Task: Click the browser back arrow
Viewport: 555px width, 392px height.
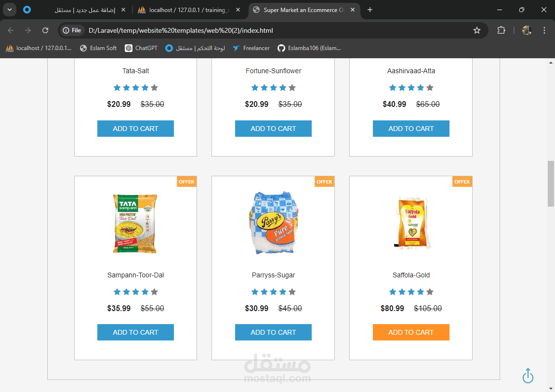Action: tap(11, 30)
